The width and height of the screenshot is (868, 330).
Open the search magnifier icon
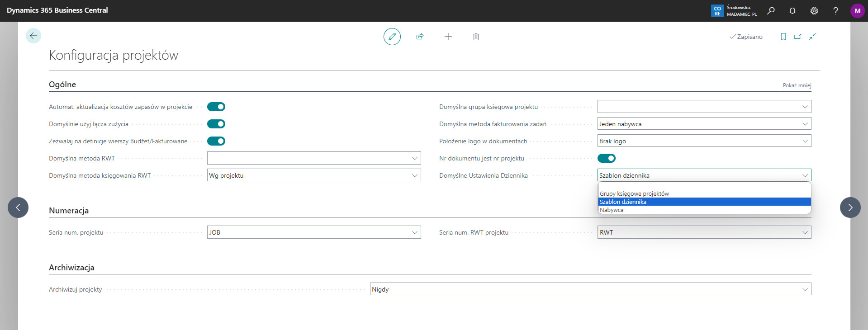tap(771, 11)
